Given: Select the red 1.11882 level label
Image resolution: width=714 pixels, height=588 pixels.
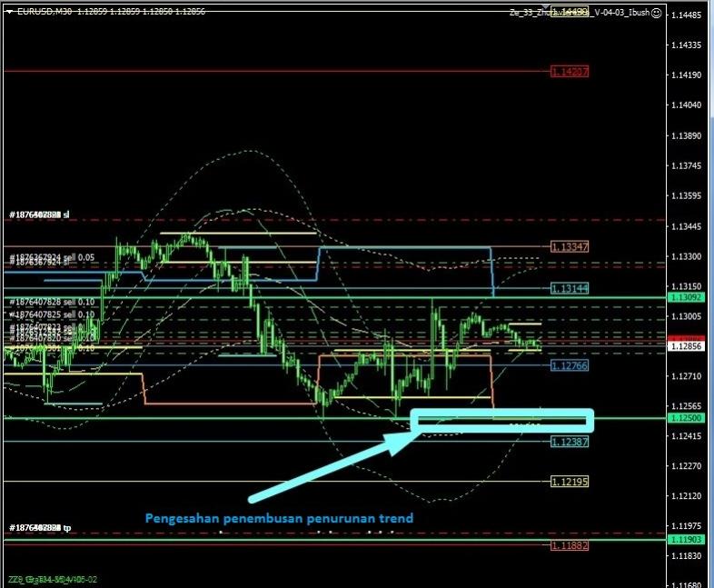Looking at the screenshot, I should [570, 544].
